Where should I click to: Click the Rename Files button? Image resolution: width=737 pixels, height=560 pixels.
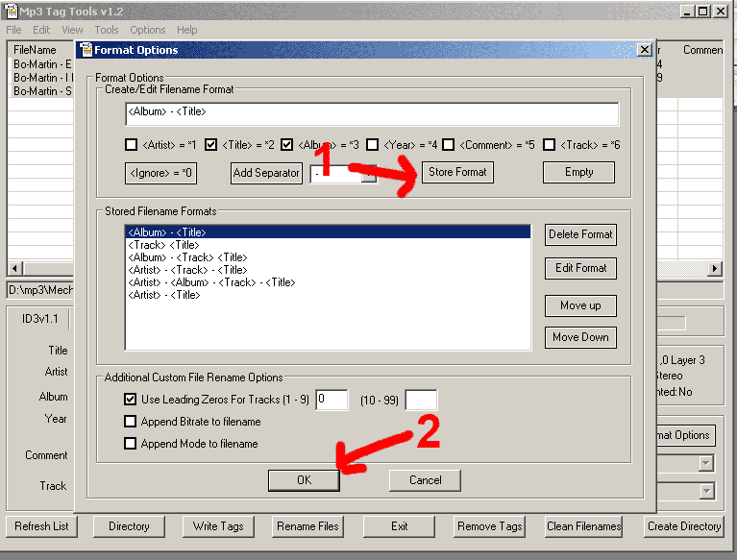(307, 526)
